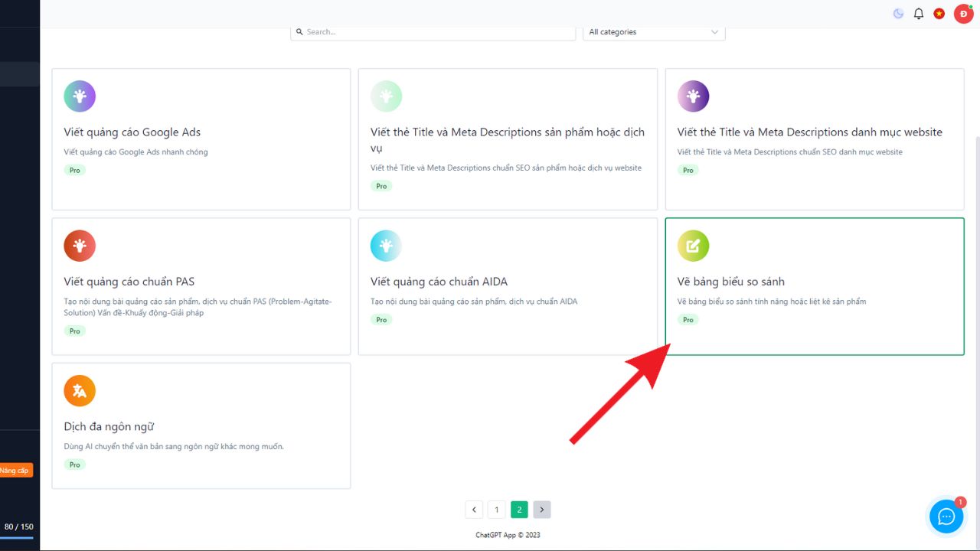Select pagination page 2
Image resolution: width=980 pixels, height=551 pixels.
coord(519,510)
